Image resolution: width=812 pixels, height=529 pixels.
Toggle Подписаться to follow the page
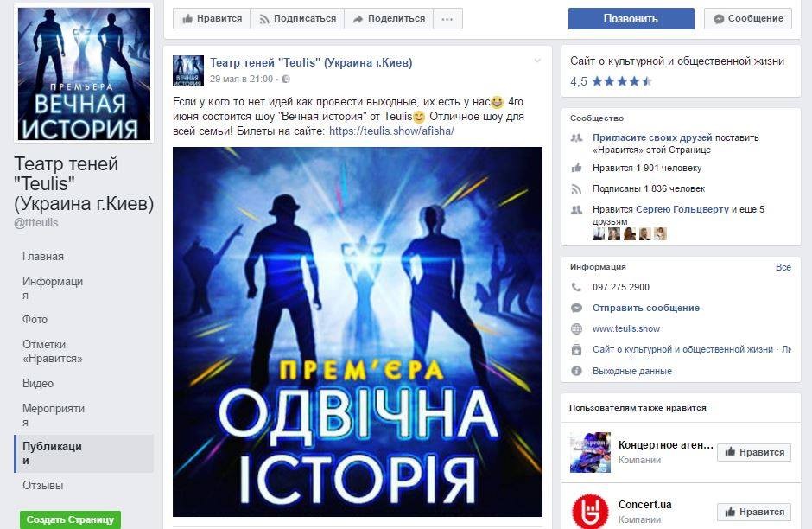point(298,19)
